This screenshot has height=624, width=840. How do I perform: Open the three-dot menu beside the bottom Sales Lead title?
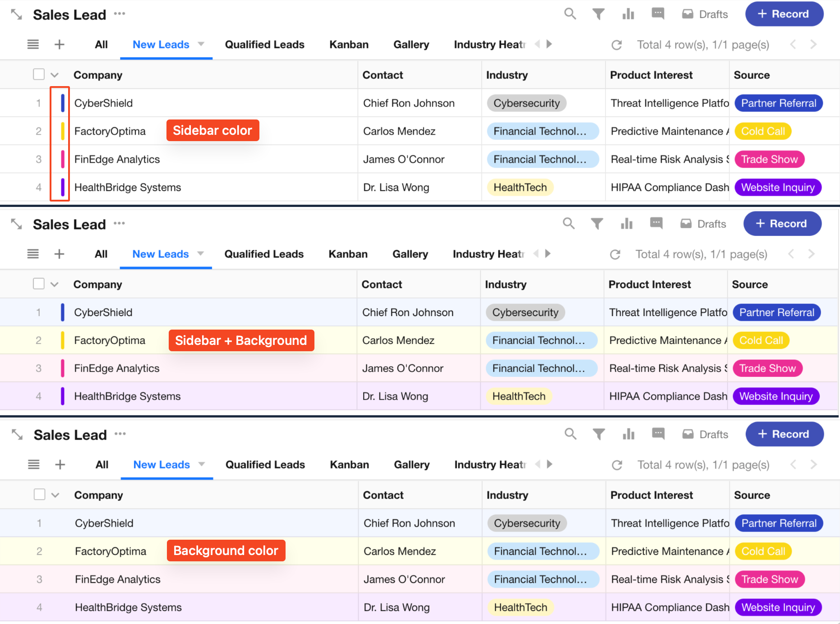point(120,434)
